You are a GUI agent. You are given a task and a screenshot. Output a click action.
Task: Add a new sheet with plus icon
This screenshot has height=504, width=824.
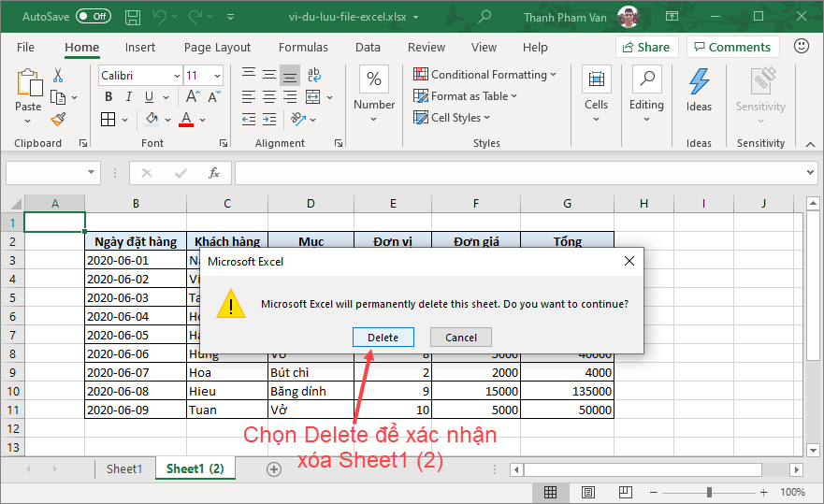274,469
